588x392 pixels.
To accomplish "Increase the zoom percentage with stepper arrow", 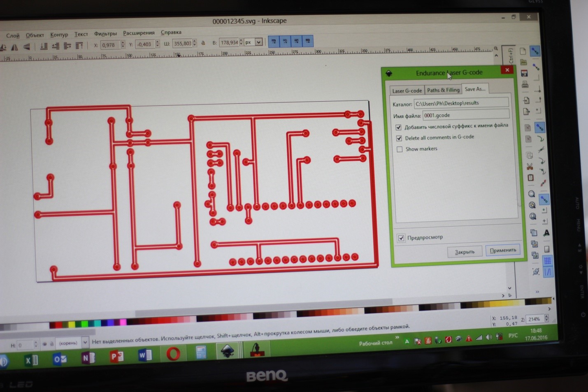I will pyautogui.click(x=546, y=317).
